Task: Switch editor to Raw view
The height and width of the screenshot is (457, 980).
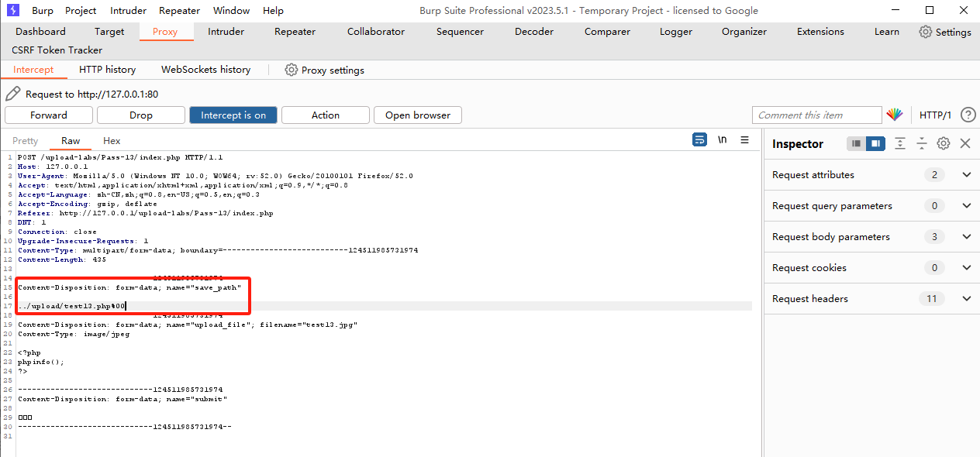Action: pyautogui.click(x=71, y=141)
